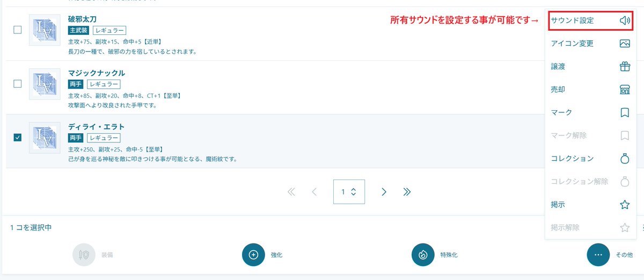
Task: Check the マジックナックル item checkbox
Action: coord(17,84)
